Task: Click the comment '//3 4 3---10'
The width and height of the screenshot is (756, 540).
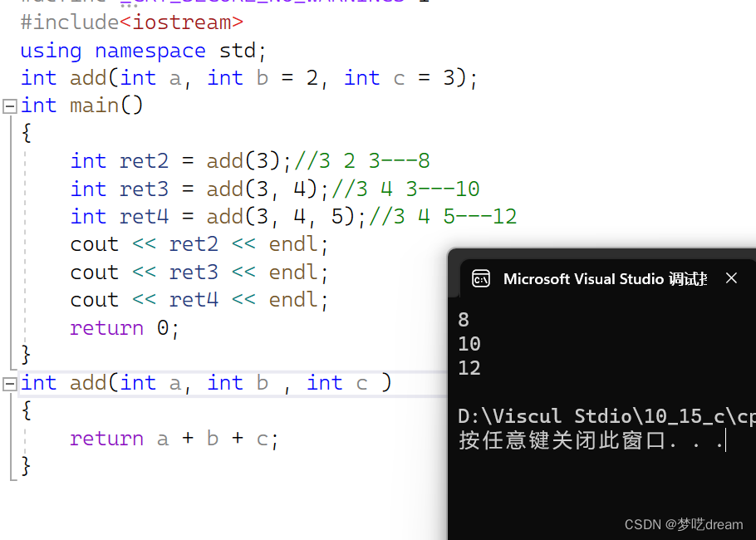Action: [x=405, y=189]
